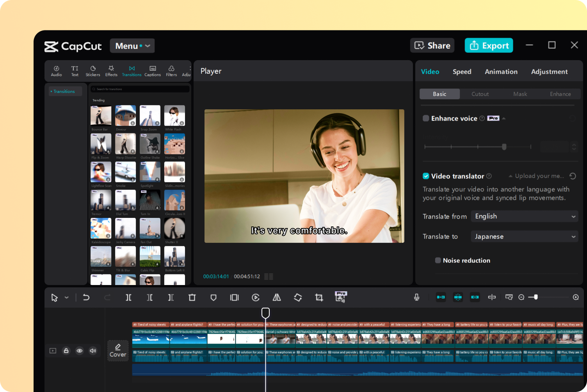Open the Effects panel
The image size is (587, 392).
pos(111,71)
